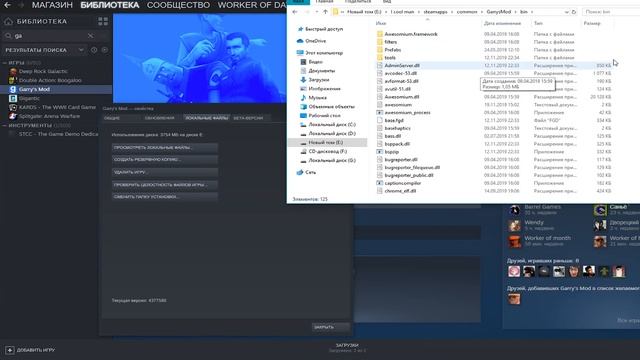Click the delete game button
Image resolution: width=640 pixels, height=360 pixels.
(x=165, y=172)
